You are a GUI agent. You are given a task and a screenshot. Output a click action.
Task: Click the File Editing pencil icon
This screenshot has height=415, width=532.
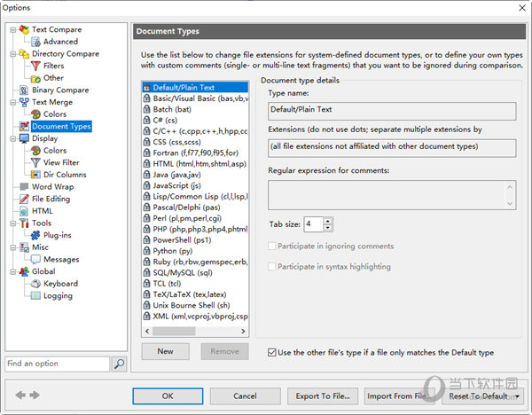coord(24,199)
